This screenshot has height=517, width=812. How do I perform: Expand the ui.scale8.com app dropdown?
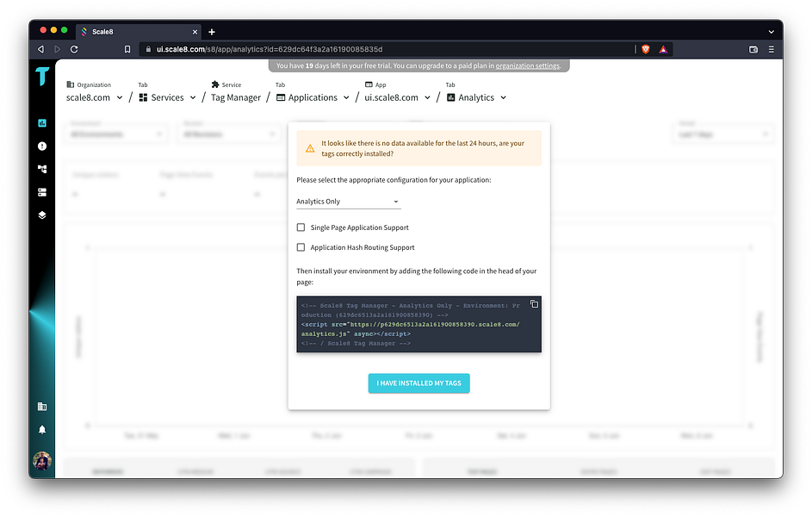pos(427,97)
